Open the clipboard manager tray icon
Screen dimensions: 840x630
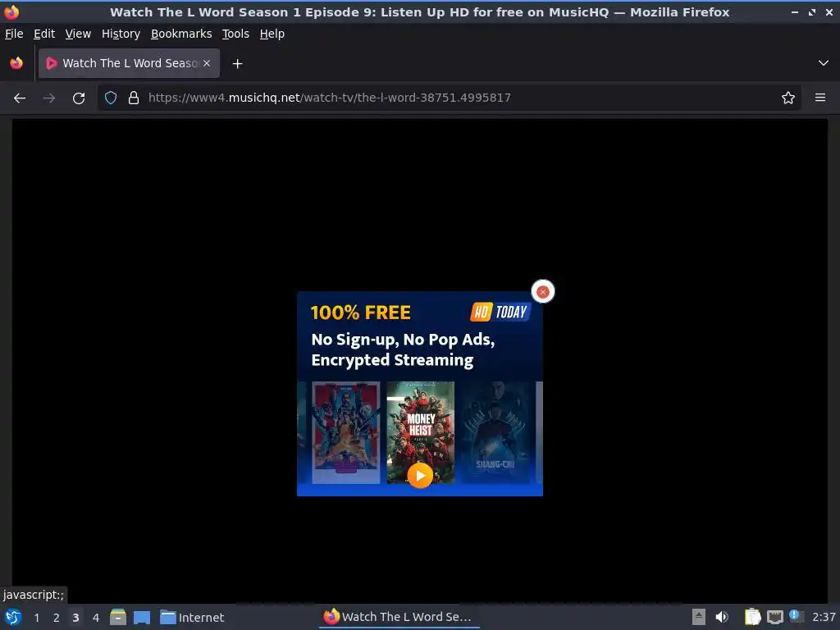coord(752,617)
